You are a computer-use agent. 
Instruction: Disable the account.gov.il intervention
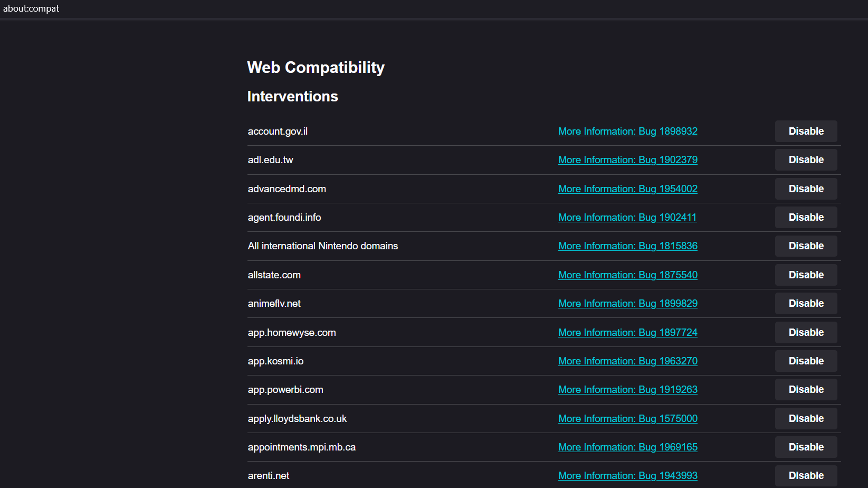tap(806, 131)
